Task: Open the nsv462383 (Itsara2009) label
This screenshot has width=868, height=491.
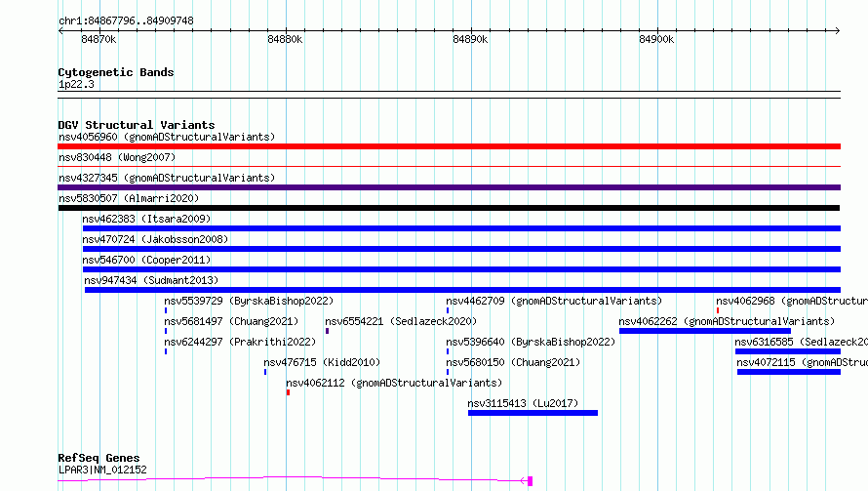Action: tap(146, 219)
